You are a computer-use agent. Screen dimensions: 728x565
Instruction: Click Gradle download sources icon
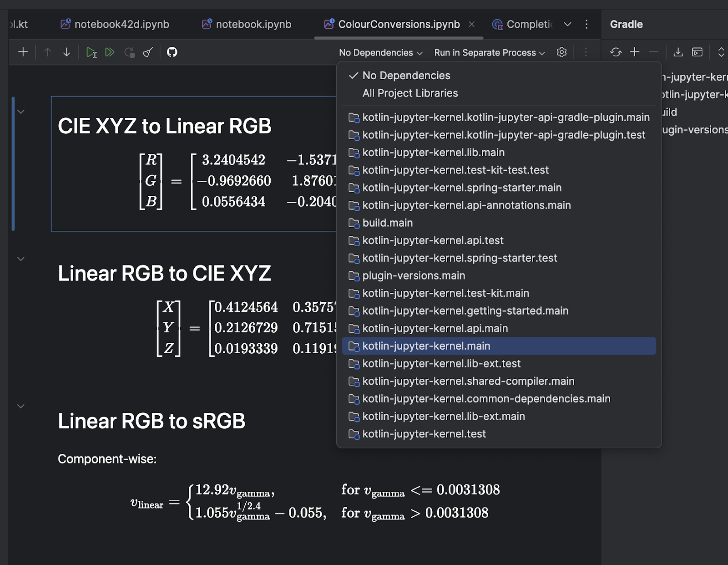[678, 52]
